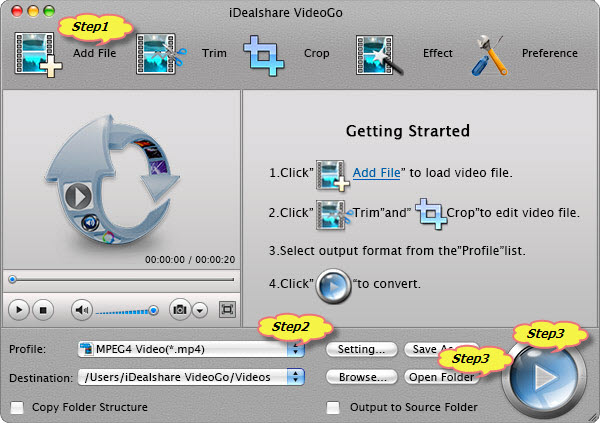The width and height of the screenshot is (600, 423).
Task: Toggle full screen preview button
Action: coord(227,310)
